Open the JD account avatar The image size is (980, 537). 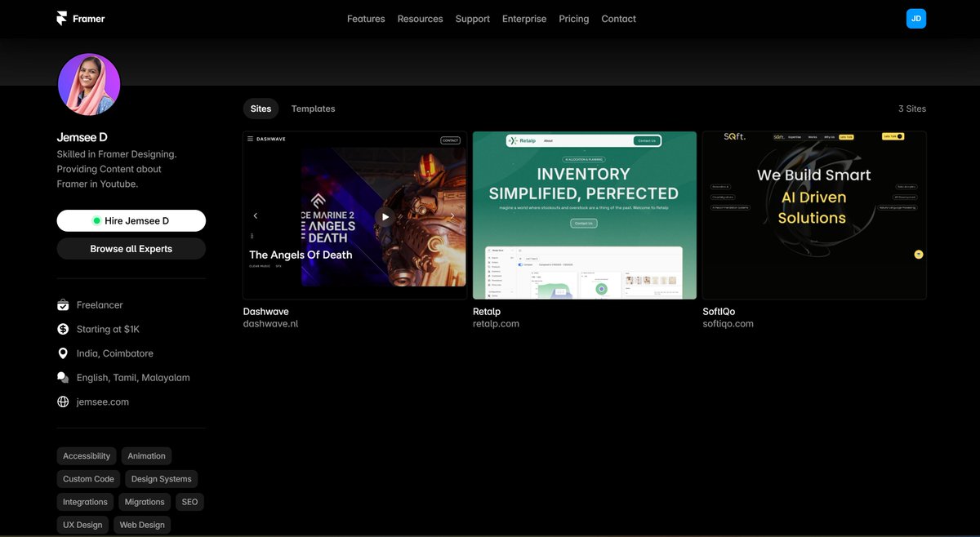pos(916,18)
